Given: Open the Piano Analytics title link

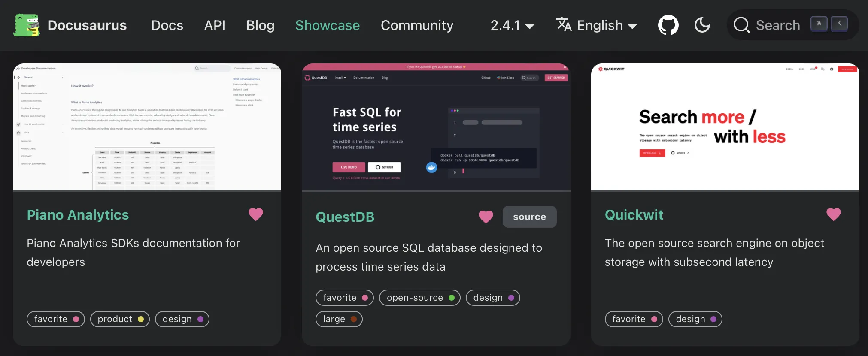Looking at the screenshot, I should pos(78,214).
